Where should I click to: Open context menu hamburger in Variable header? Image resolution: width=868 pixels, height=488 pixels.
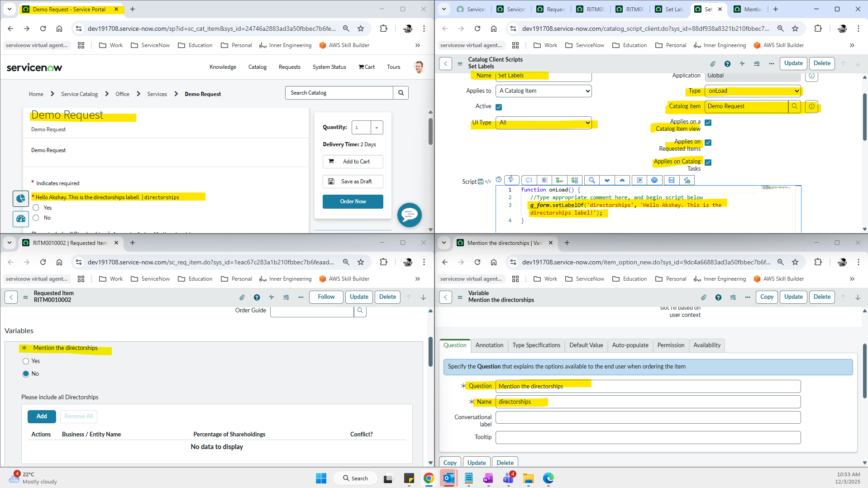click(x=460, y=297)
